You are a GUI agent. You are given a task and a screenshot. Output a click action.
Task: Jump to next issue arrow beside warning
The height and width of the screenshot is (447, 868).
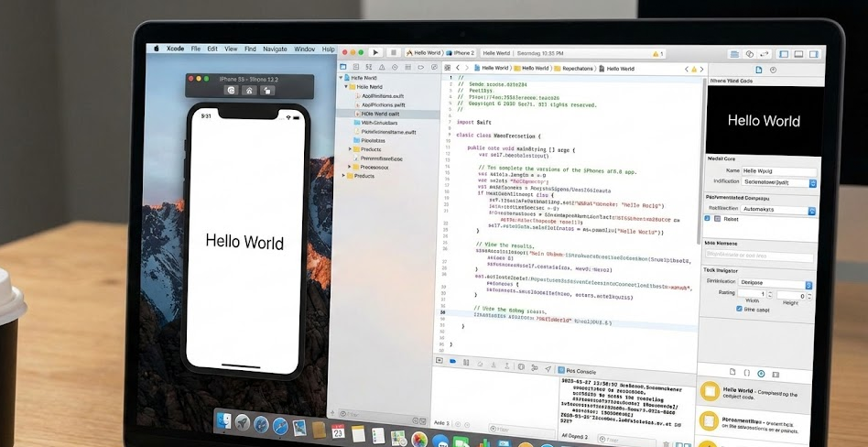point(701,70)
